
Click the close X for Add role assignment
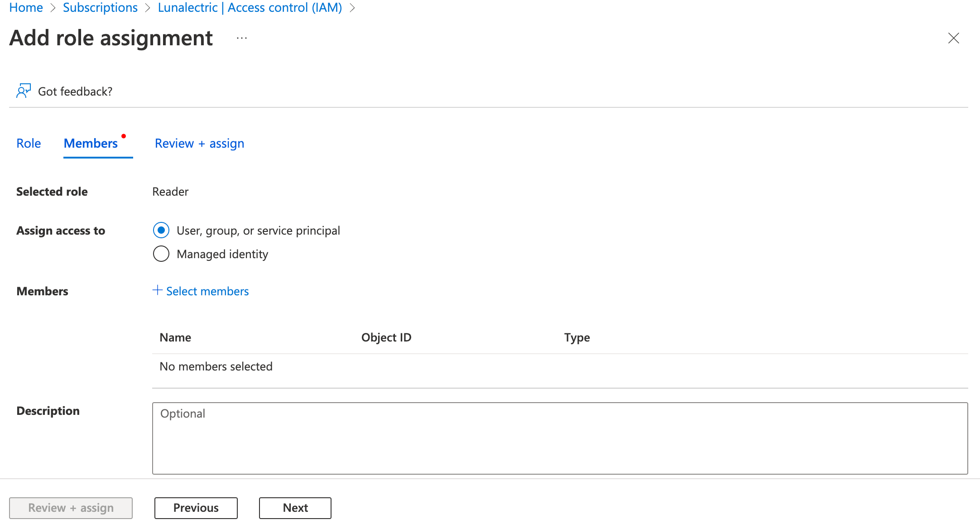[954, 38]
